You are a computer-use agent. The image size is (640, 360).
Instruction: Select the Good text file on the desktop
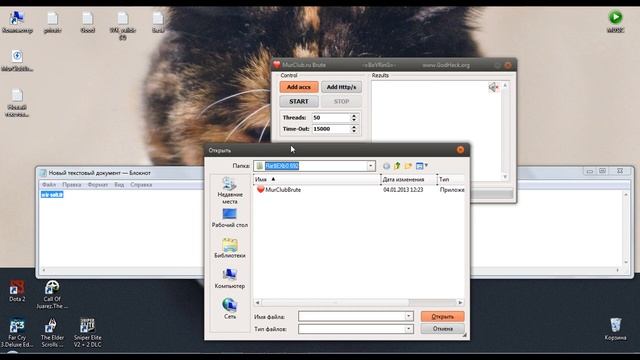tap(87, 22)
